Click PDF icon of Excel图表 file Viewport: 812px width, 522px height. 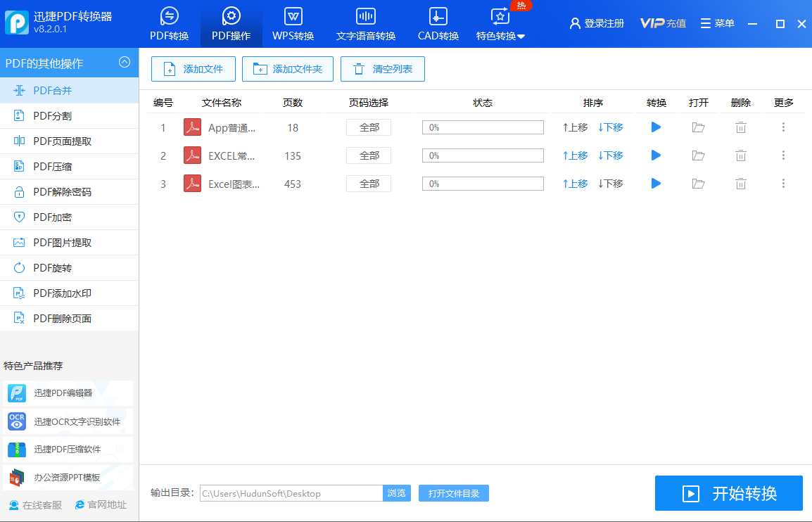click(193, 184)
